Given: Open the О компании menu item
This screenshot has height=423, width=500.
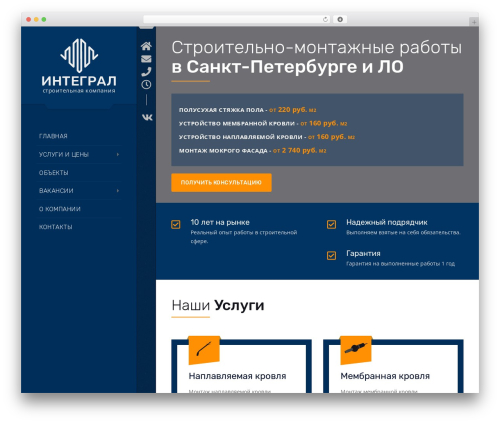Looking at the screenshot, I should tap(60, 209).
